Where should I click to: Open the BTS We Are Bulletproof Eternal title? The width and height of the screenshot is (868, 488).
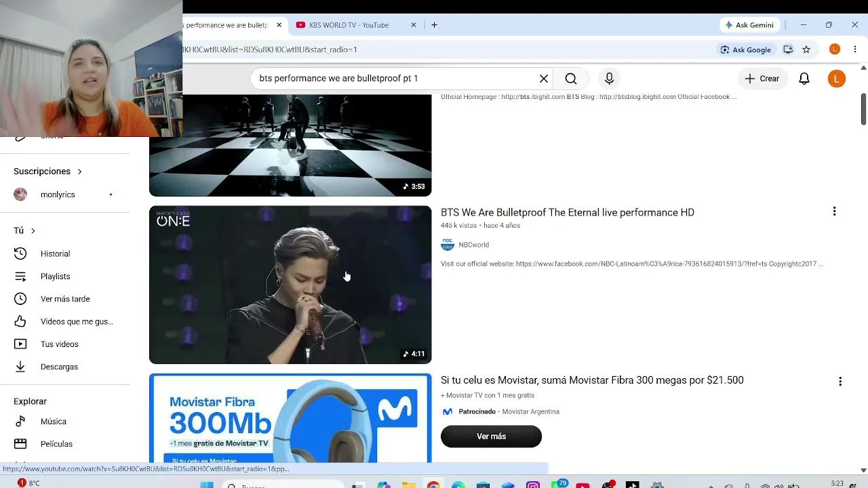coord(568,212)
